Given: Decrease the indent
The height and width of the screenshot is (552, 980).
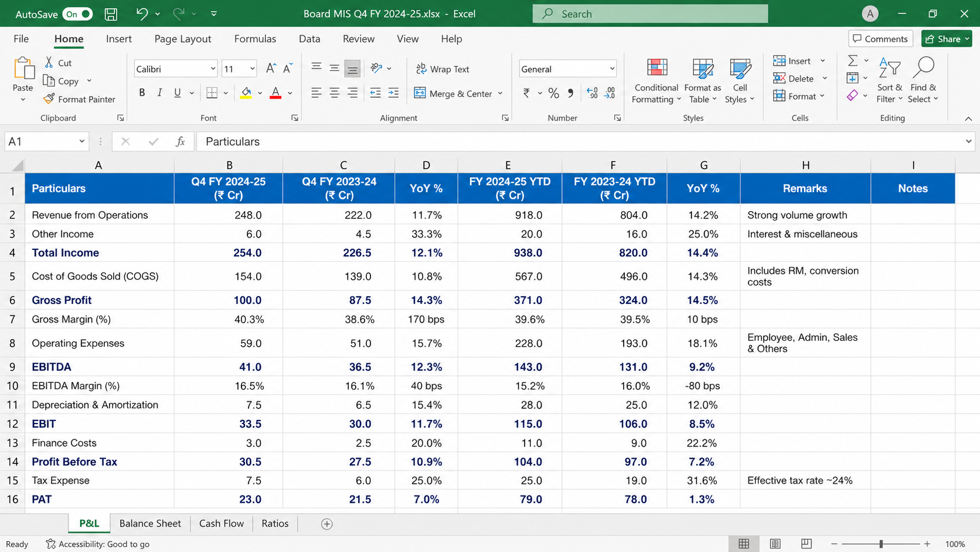Looking at the screenshot, I should [375, 93].
